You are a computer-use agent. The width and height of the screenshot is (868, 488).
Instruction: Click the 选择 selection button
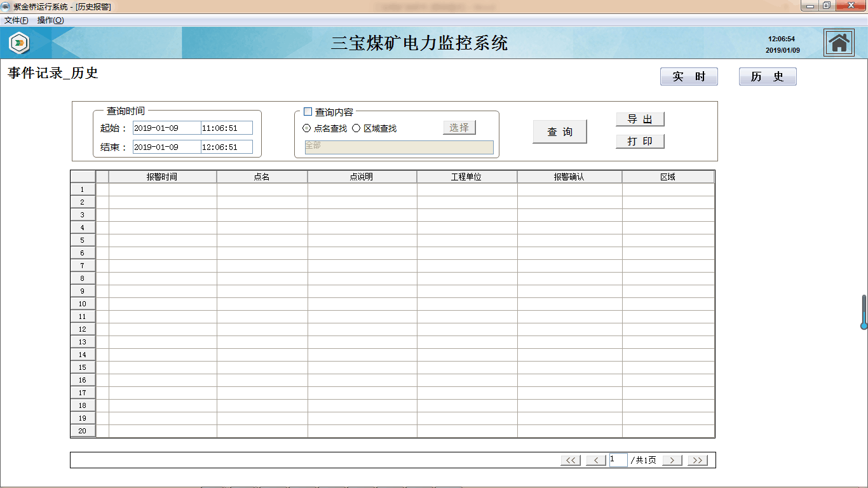tap(459, 128)
